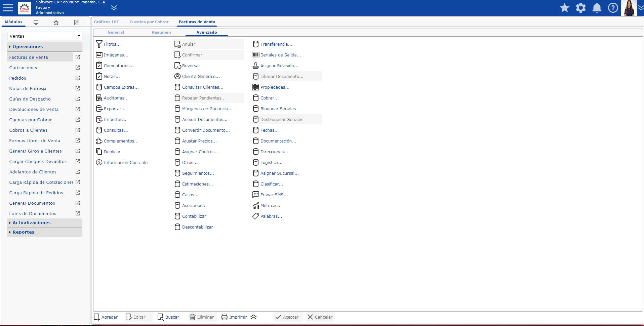The width and height of the screenshot is (644, 326).
Task: Click the user profile avatar
Action: 629,8
